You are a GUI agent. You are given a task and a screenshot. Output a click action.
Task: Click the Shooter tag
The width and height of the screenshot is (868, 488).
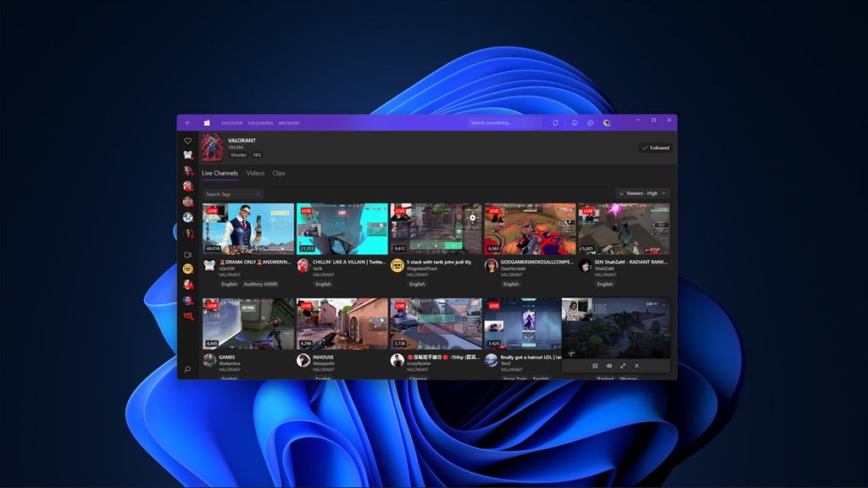(238, 155)
